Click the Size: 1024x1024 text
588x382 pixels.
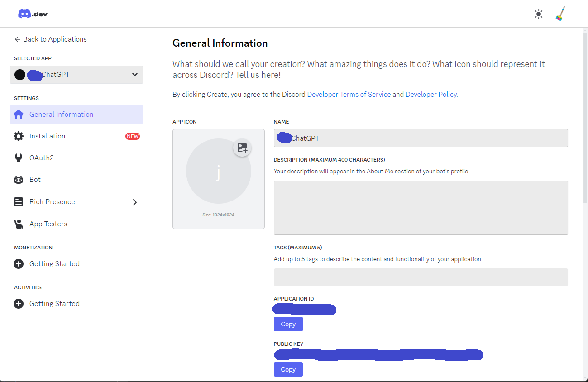pyautogui.click(x=219, y=215)
